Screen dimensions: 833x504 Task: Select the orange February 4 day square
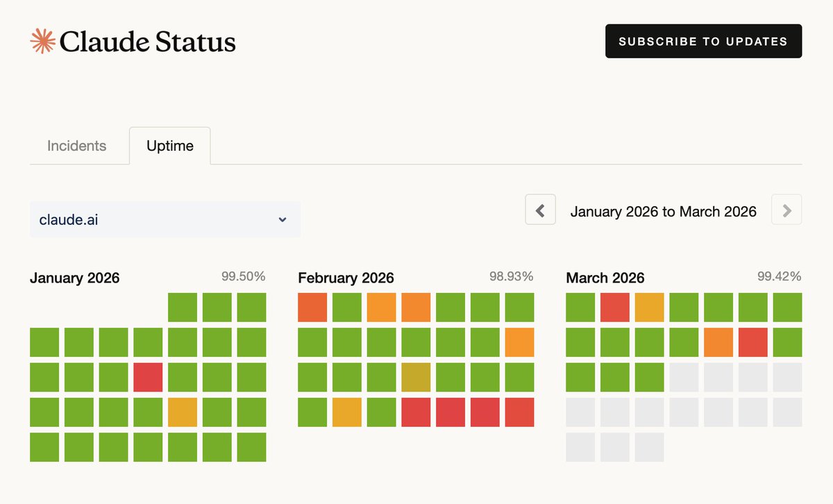point(416,308)
